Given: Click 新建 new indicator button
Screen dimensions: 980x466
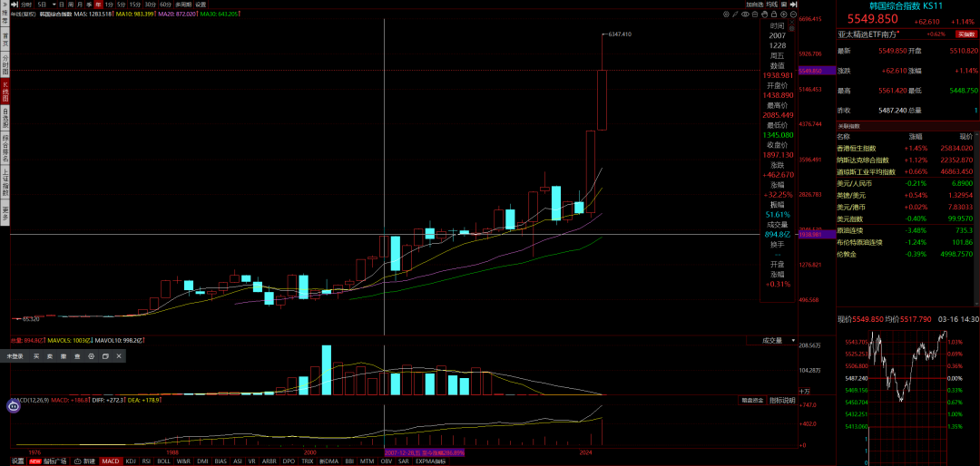Looking at the screenshot, I should 85,461.
